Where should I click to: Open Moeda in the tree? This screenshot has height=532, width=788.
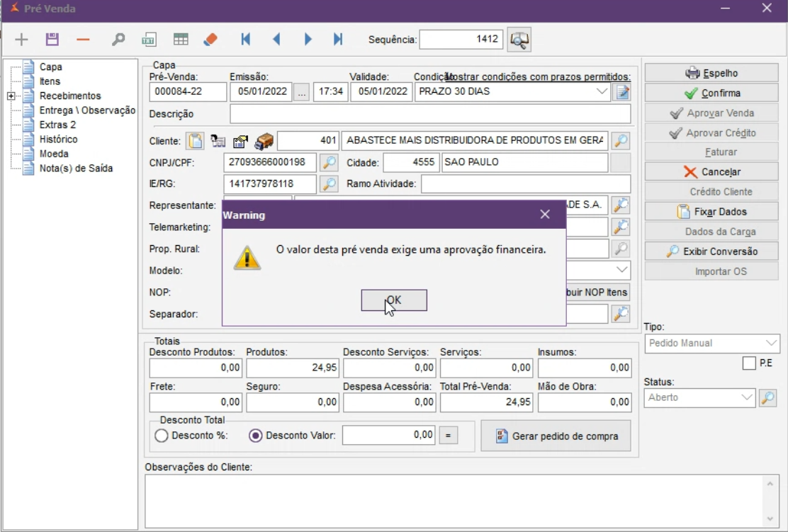[54, 154]
